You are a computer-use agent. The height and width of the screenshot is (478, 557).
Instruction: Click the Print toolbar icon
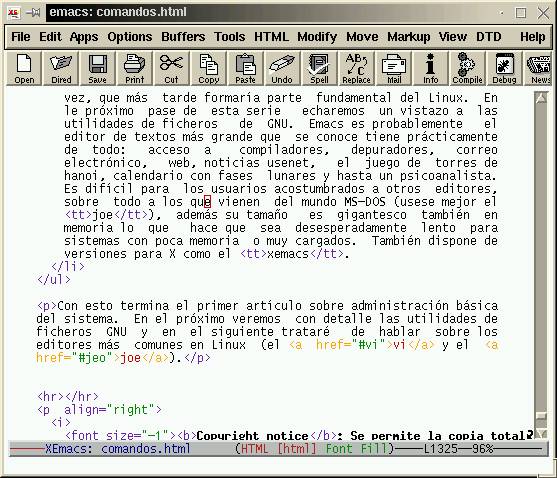[135, 69]
